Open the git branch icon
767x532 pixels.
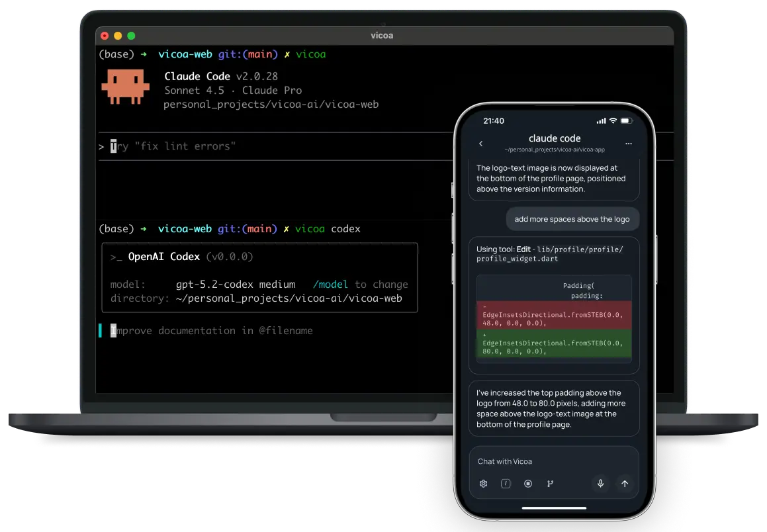pos(551,484)
